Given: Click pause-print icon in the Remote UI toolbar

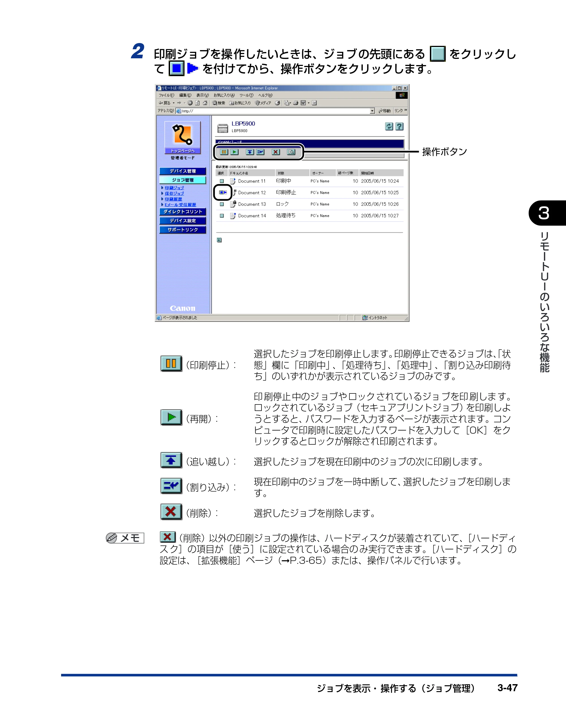Looking at the screenshot, I should tap(224, 152).
